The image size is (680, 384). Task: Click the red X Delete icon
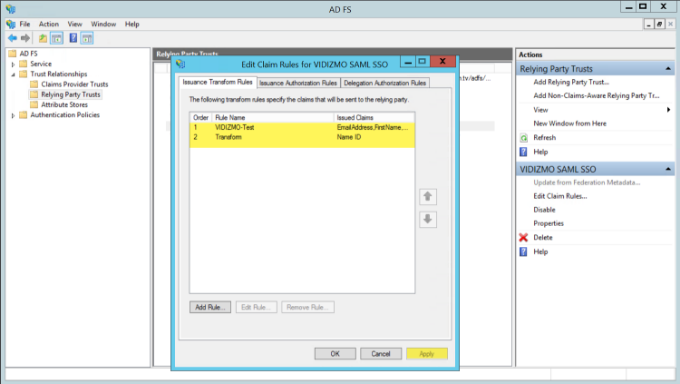[x=523, y=237]
